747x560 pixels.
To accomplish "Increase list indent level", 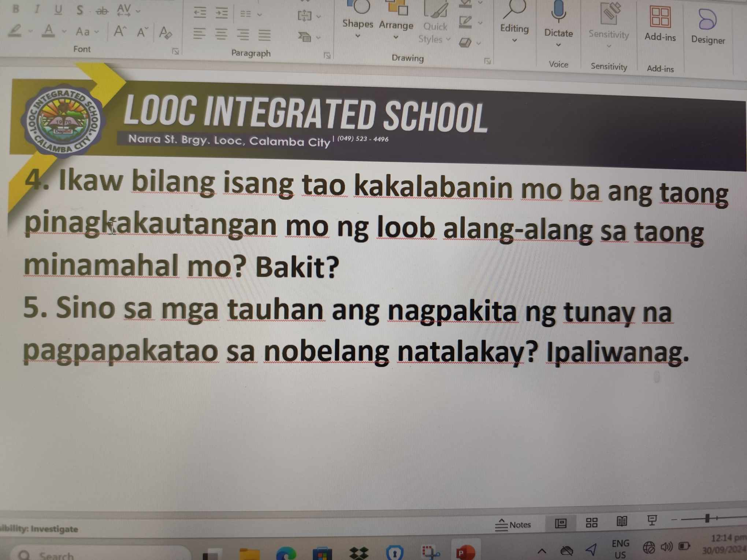I will pyautogui.click(x=222, y=14).
